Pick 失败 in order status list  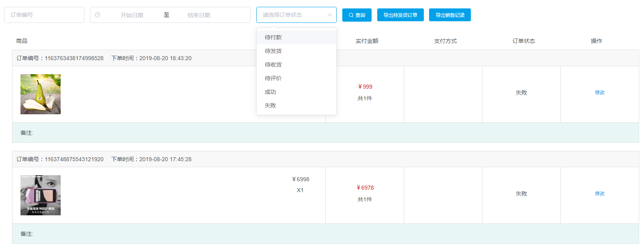pyautogui.click(x=270, y=105)
